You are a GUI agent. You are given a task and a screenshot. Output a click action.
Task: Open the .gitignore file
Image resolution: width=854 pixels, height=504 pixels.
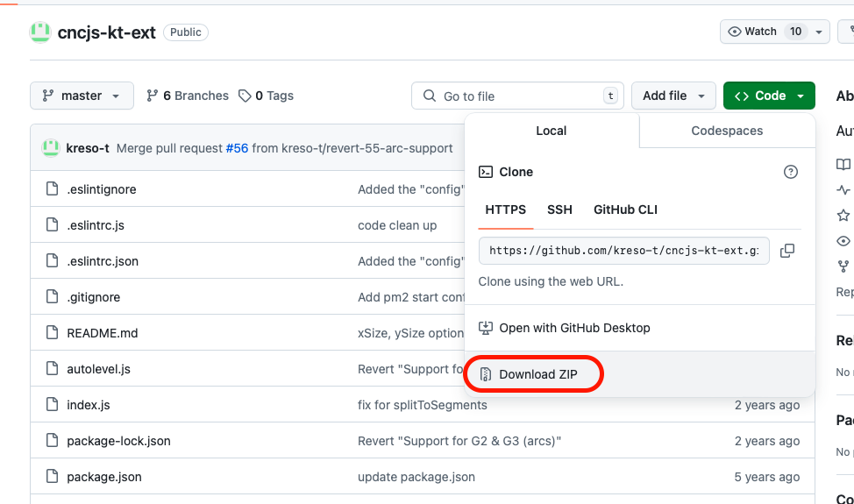tap(93, 297)
